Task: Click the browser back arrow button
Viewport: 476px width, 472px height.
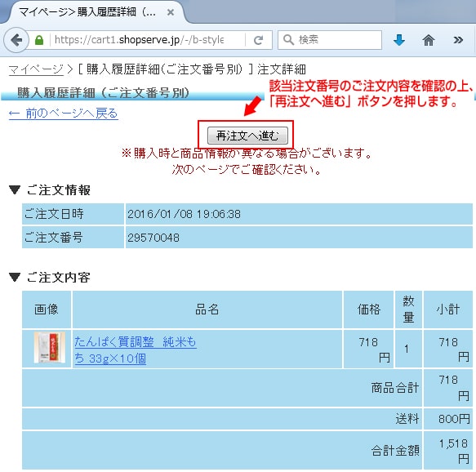Action: pos(16,40)
